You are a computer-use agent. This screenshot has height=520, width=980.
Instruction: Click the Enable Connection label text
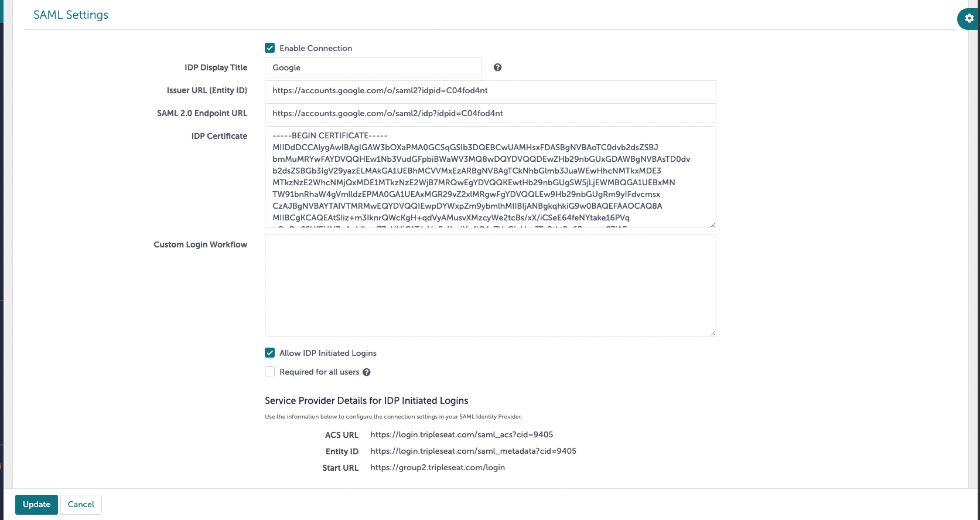coord(316,48)
